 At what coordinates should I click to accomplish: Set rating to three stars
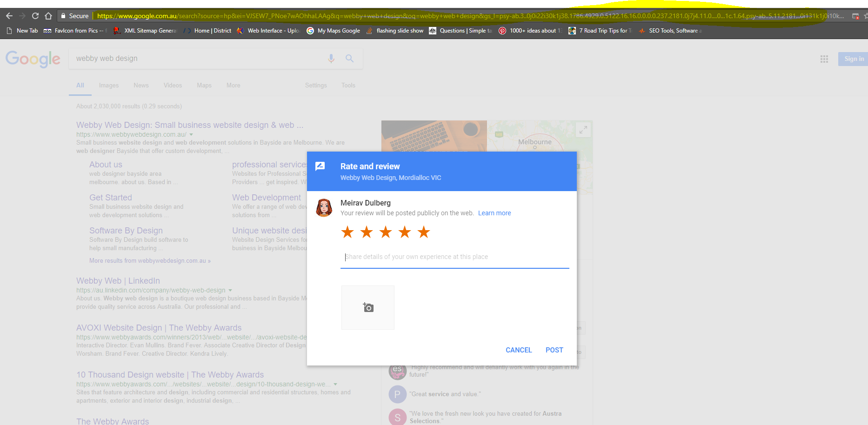(x=386, y=232)
